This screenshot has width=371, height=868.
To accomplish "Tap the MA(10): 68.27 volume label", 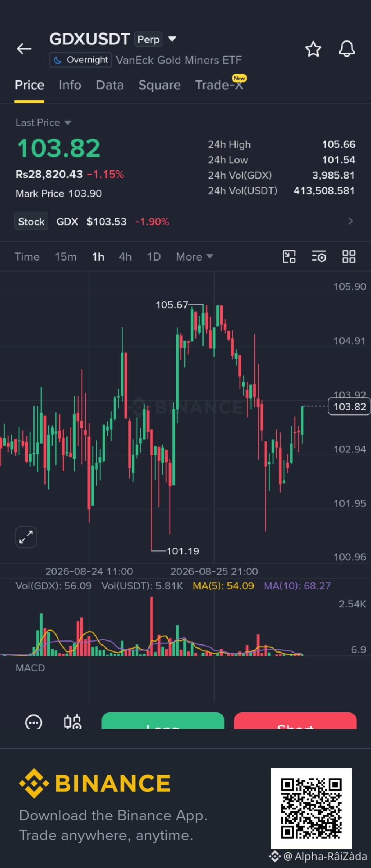I will coord(297,586).
